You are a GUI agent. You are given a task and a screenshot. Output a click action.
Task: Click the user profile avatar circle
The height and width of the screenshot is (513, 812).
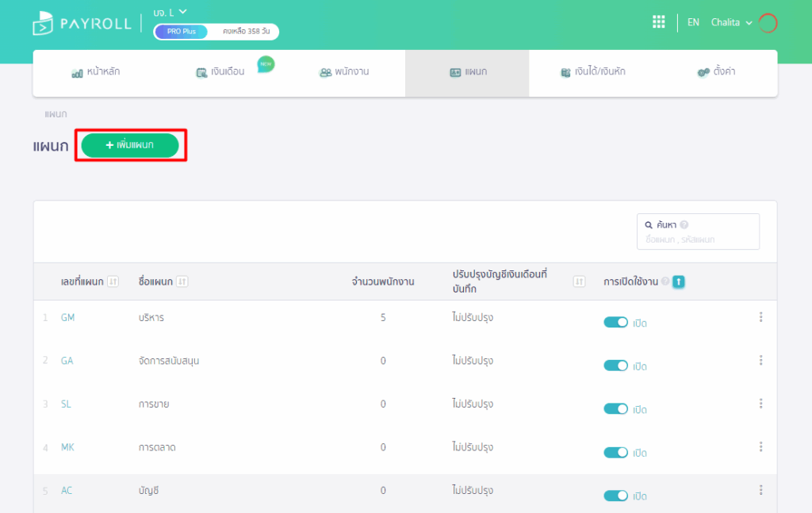point(768,23)
